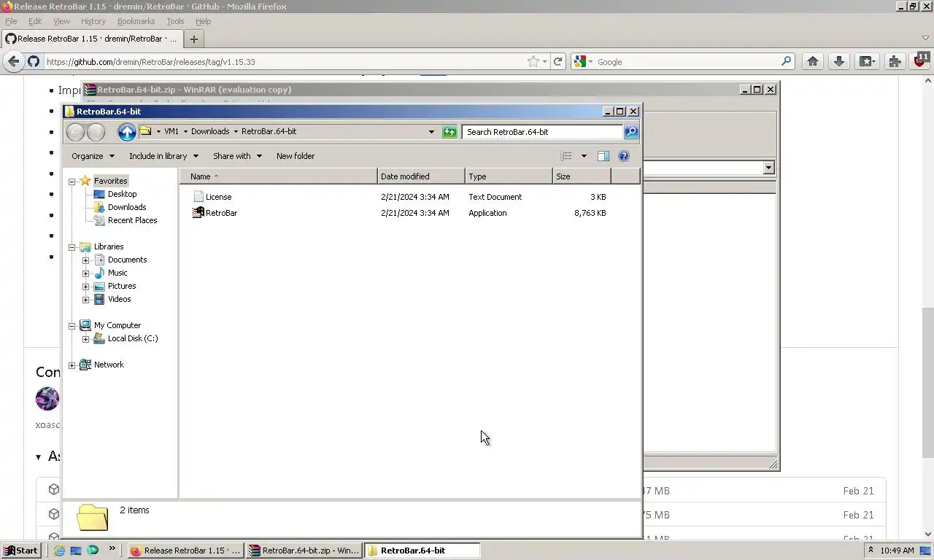Toggle the preview pane icon
The width and height of the screenshot is (934, 560).
(603, 156)
